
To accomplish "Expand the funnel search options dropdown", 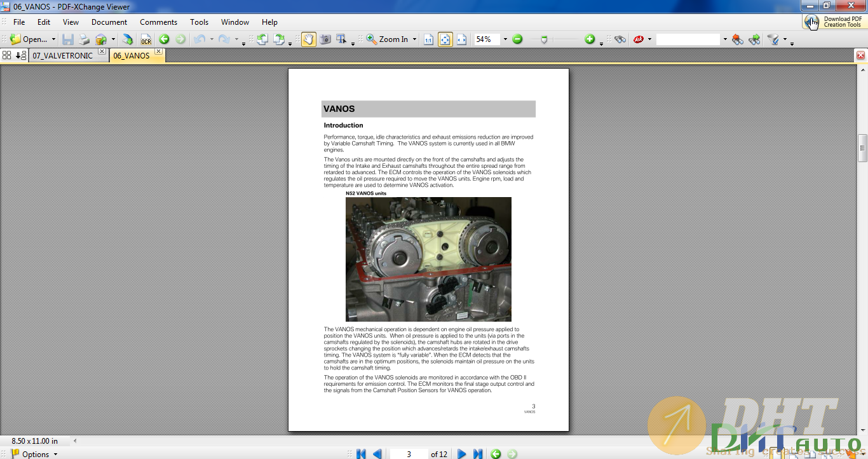I will click(785, 39).
